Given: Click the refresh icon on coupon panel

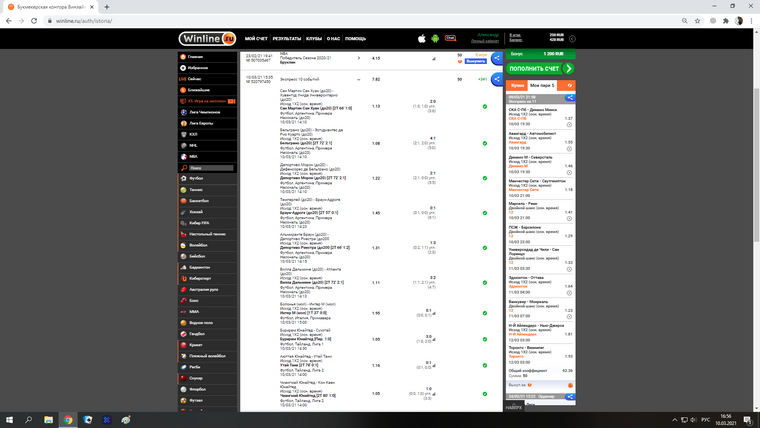Looking at the screenshot, I should coord(570,85).
